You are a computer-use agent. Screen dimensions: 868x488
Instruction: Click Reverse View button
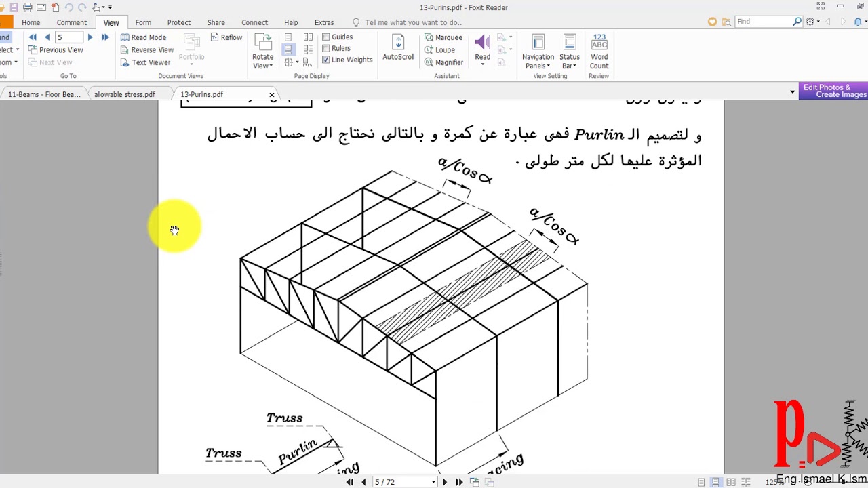pyautogui.click(x=147, y=49)
